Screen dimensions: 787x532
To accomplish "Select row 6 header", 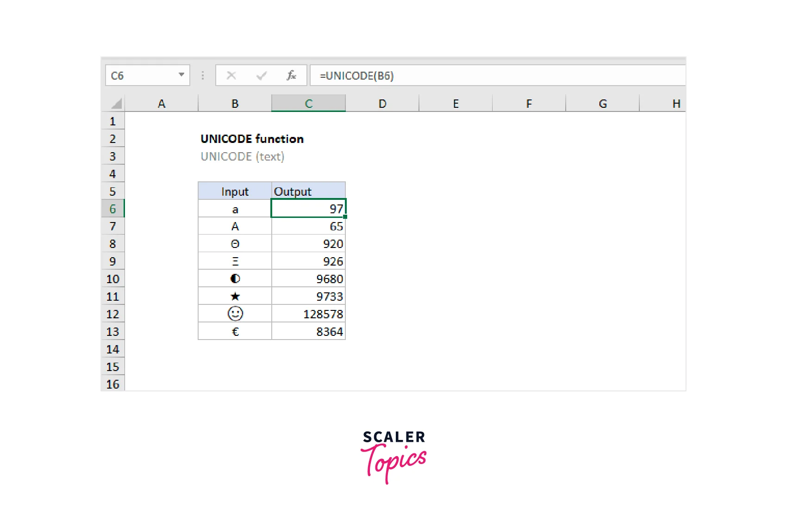I will [112, 209].
